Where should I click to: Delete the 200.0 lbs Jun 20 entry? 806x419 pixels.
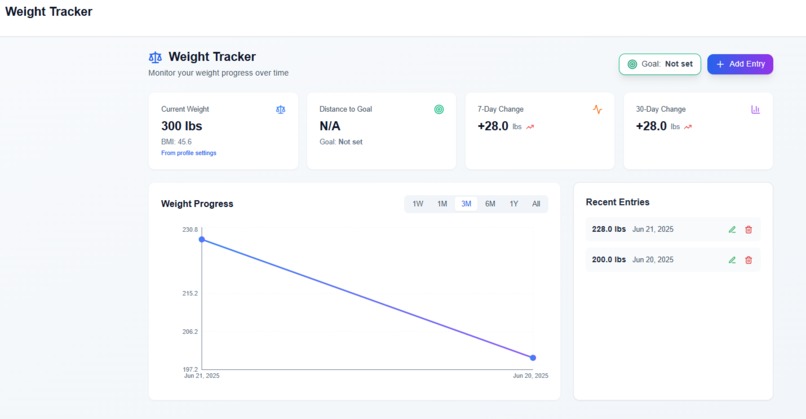pos(748,260)
